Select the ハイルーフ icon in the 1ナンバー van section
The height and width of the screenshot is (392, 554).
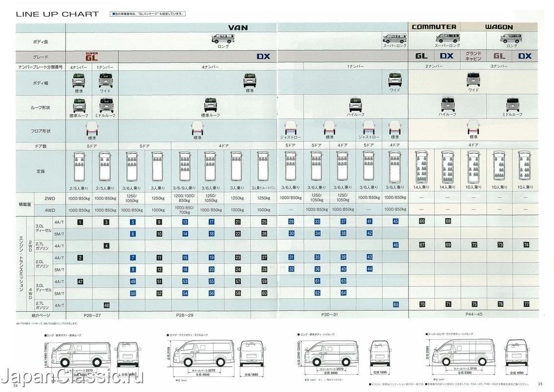point(356,105)
